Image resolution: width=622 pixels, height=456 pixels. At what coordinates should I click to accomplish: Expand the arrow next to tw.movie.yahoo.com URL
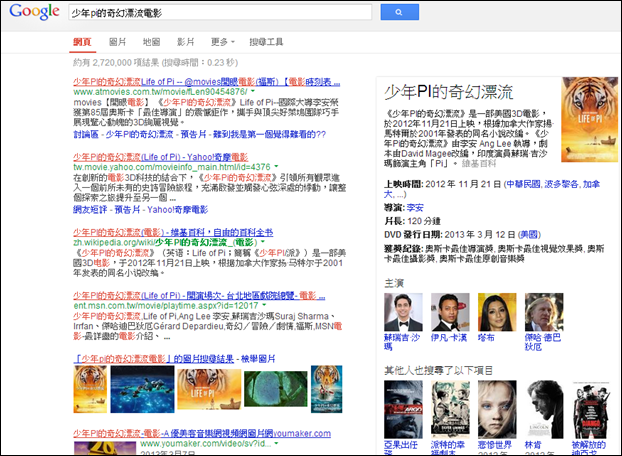pos(276,167)
